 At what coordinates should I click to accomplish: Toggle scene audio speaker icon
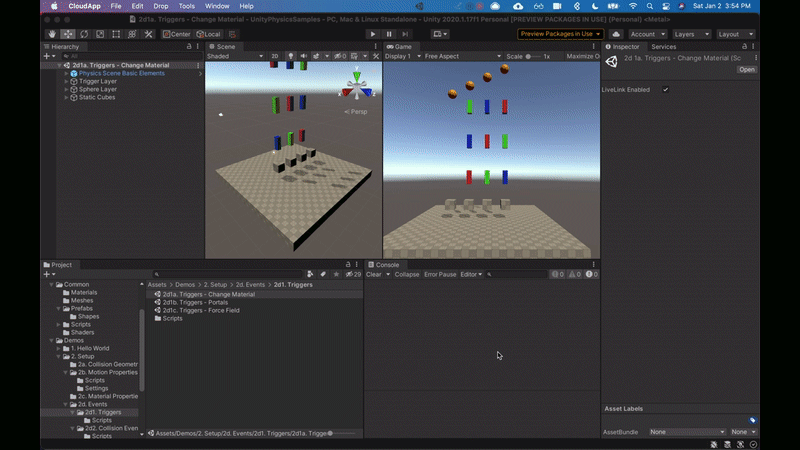pos(304,56)
